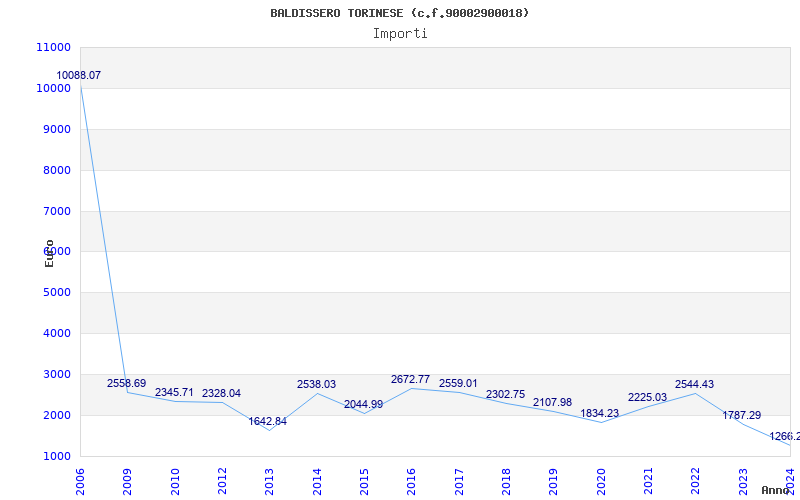Click the 10088.07 data label
Viewport: 800px width, 500px height.
[79, 76]
